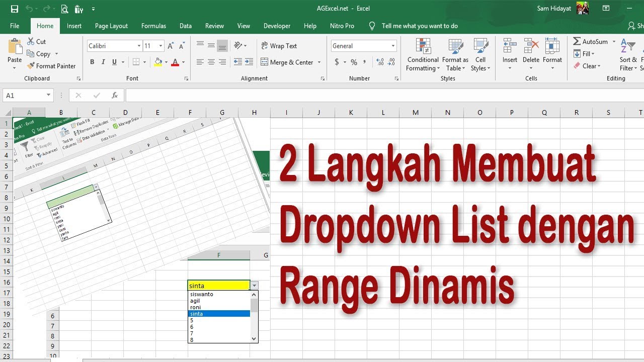Screen dimensions: 644x362
Task: Click the Undo arrow in Quick Access
Action: tap(29, 9)
